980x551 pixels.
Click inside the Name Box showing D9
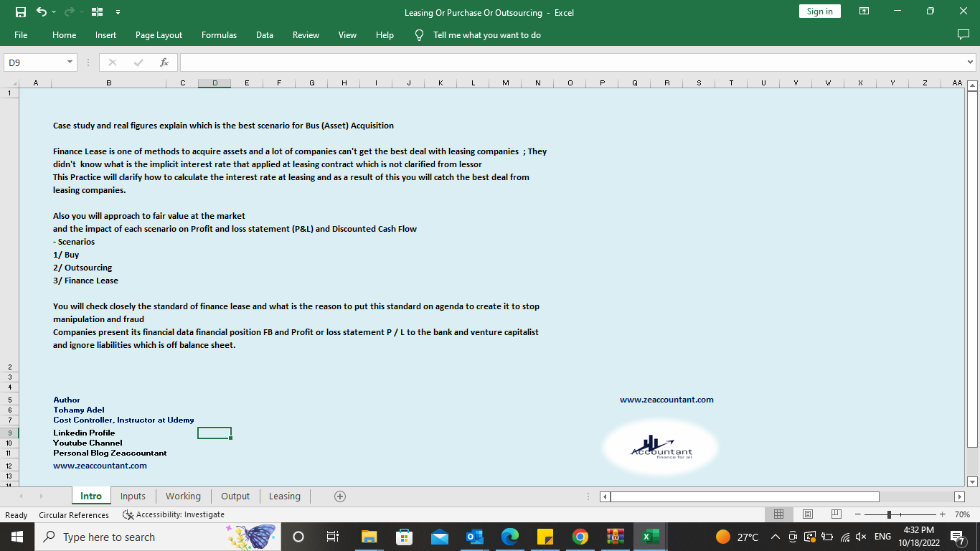34,62
